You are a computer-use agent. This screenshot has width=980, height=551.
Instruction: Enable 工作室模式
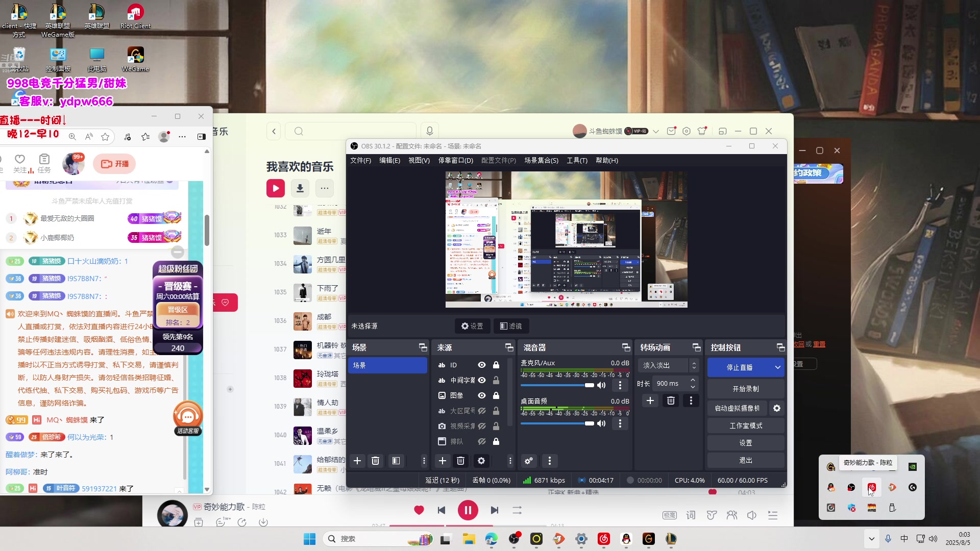click(x=746, y=425)
